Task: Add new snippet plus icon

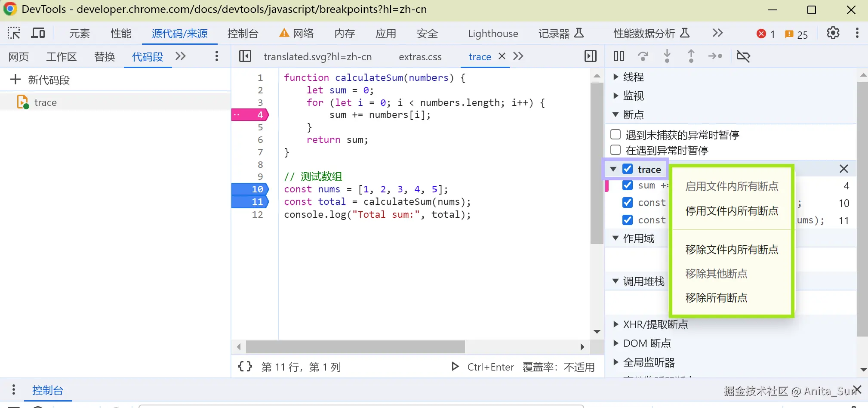Action: [x=15, y=80]
